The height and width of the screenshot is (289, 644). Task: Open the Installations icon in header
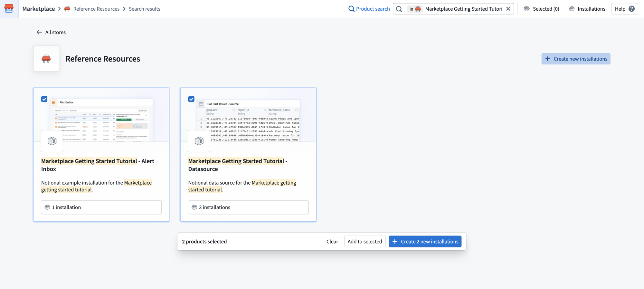pyautogui.click(x=572, y=9)
